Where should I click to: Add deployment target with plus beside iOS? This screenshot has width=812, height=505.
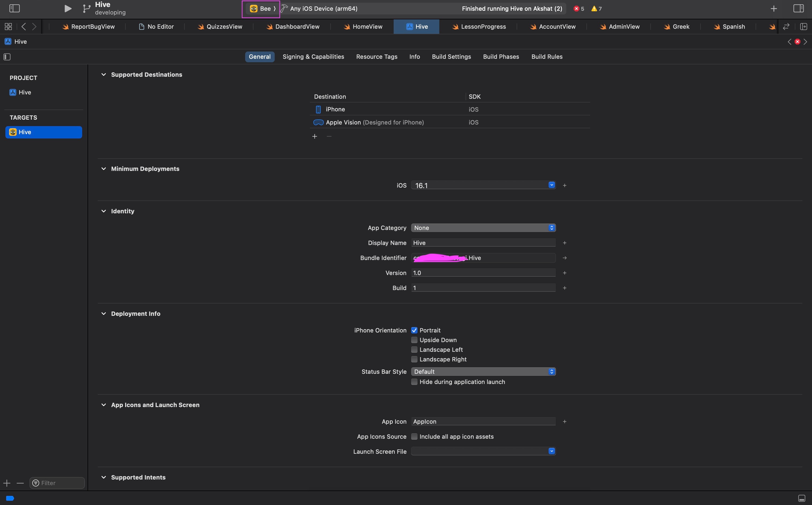564,185
